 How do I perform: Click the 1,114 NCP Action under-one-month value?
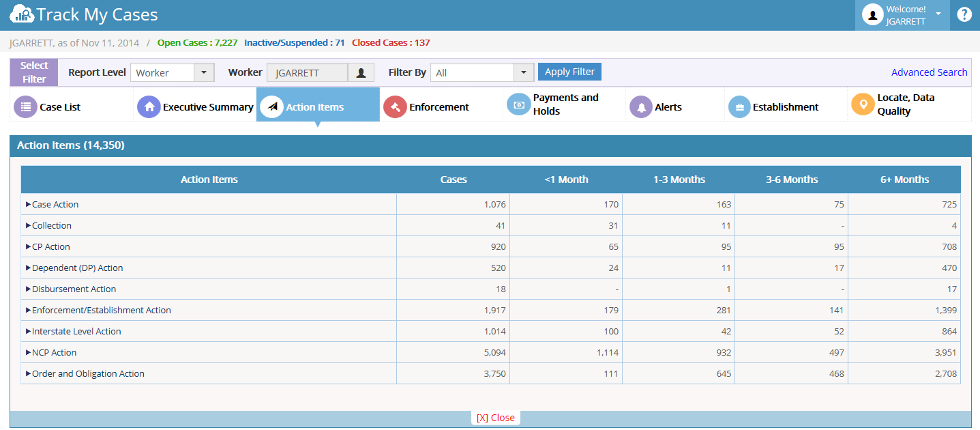pyautogui.click(x=608, y=352)
